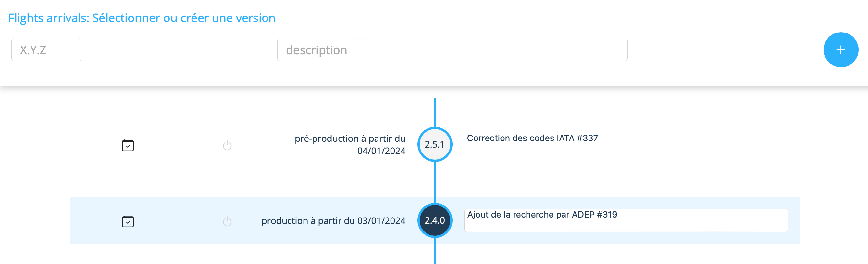Image resolution: width=868 pixels, height=264 pixels.
Task: Click the 'pré-production à partir du' label
Action: (350, 139)
